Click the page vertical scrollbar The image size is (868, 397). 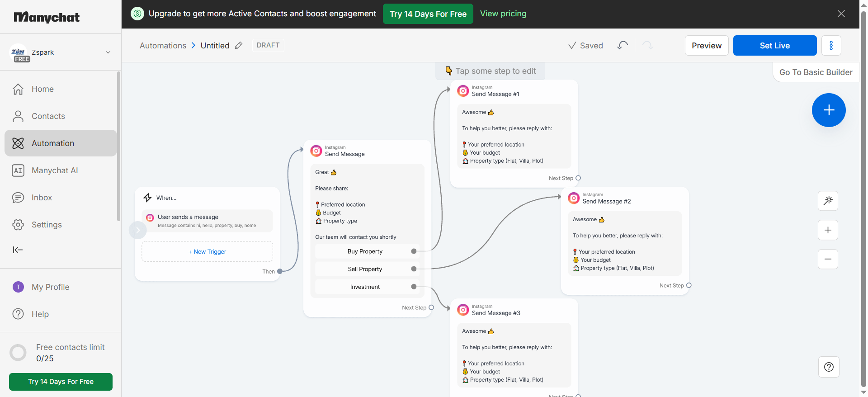tap(863, 198)
